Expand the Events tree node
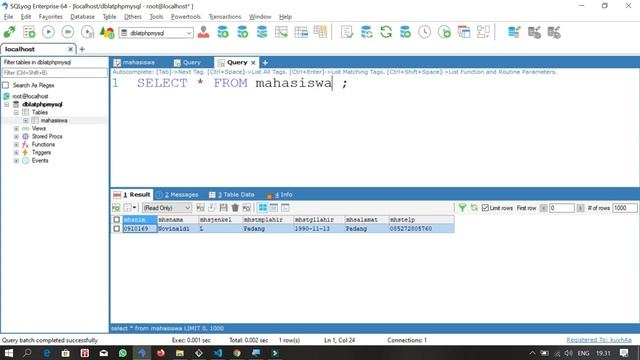640x360 pixels. pyautogui.click(x=16, y=160)
